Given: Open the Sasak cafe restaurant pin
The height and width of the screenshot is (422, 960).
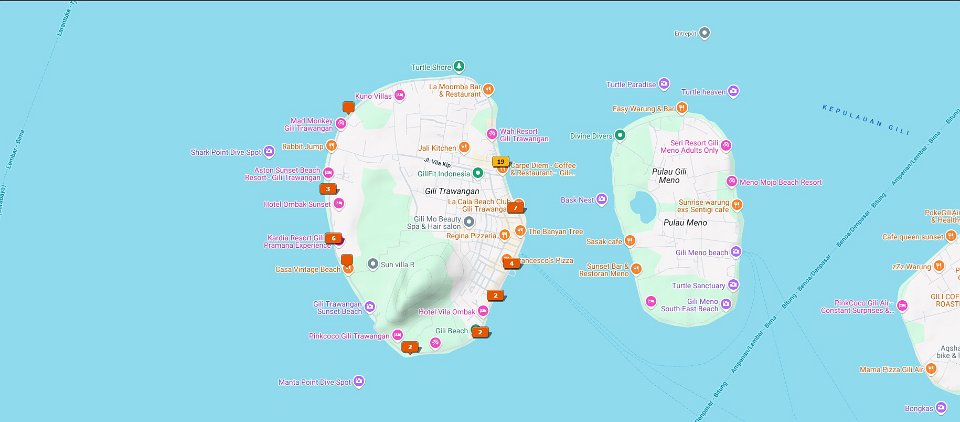Looking at the screenshot, I should click(x=631, y=241).
